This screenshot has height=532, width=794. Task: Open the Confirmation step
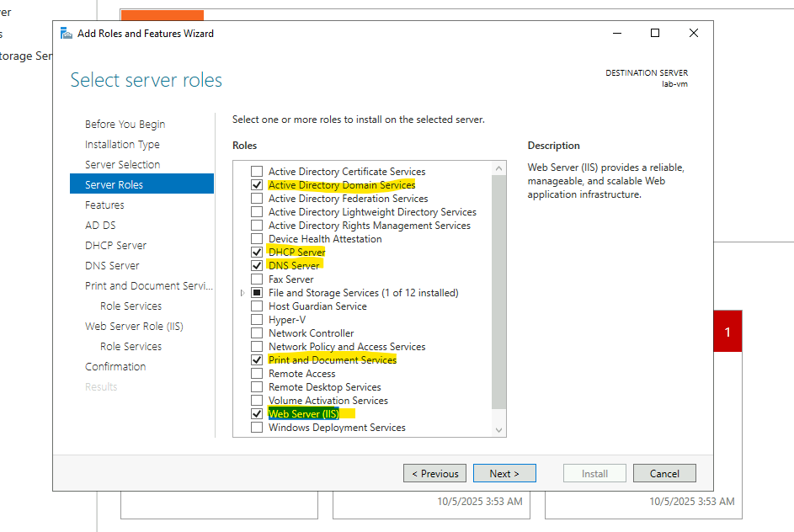coord(115,367)
